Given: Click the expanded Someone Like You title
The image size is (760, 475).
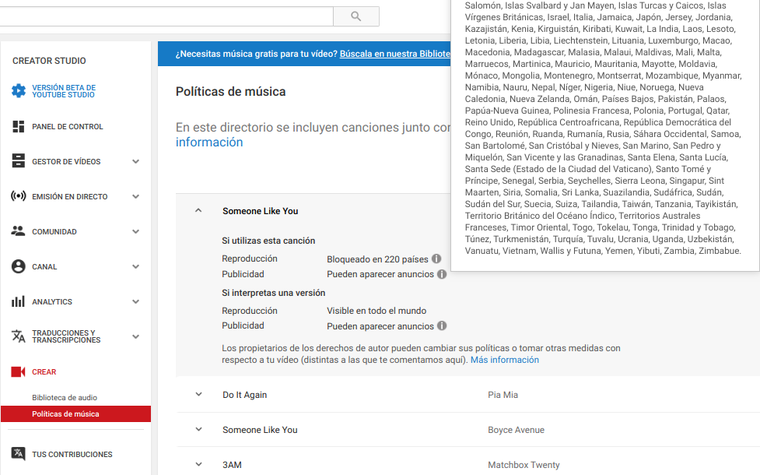Looking at the screenshot, I should pyautogui.click(x=260, y=211).
